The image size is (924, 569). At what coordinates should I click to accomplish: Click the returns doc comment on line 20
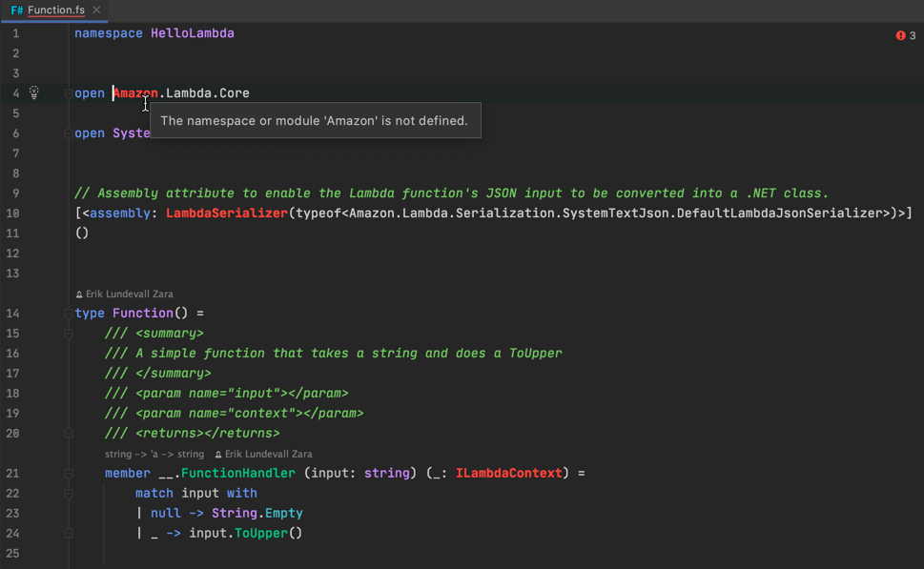pyautogui.click(x=192, y=434)
